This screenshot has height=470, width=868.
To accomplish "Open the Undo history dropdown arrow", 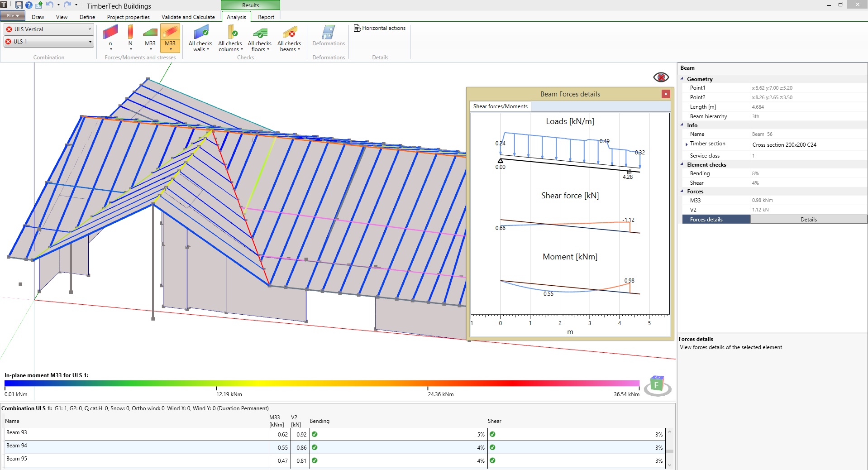I will (x=58, y=5).
